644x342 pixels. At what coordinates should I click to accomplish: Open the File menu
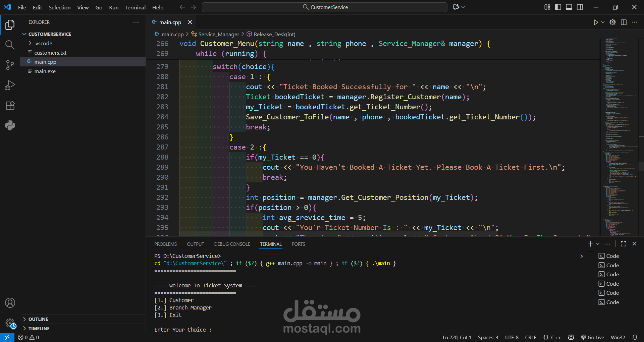(x=22, y=7)
